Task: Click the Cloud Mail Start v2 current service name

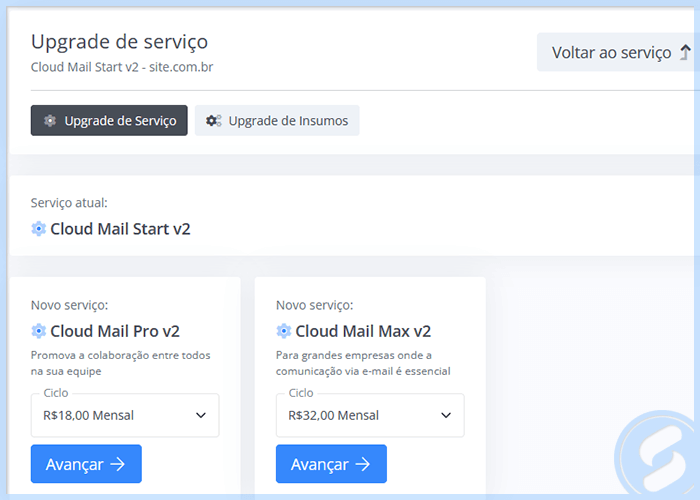Action: 120,229
